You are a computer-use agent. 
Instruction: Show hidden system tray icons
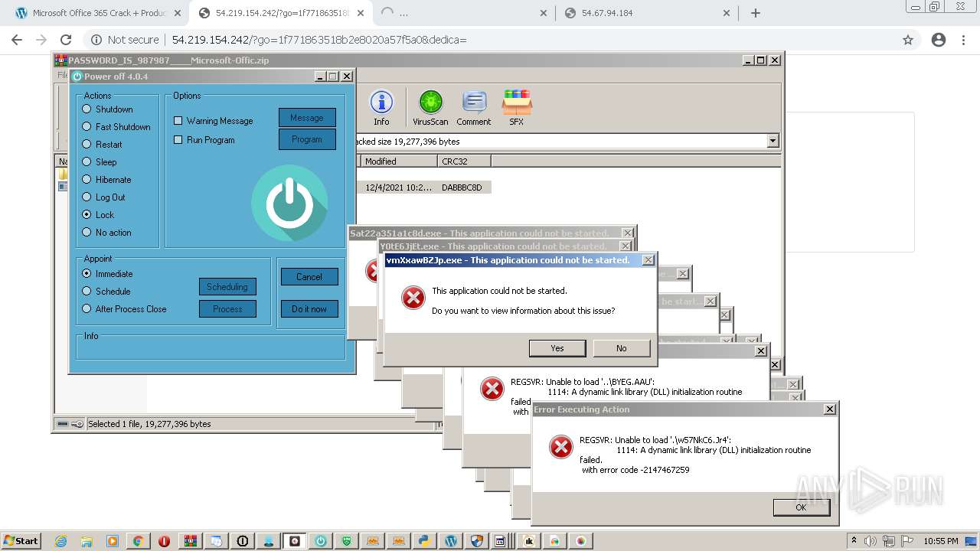click(x=854, y=541)
